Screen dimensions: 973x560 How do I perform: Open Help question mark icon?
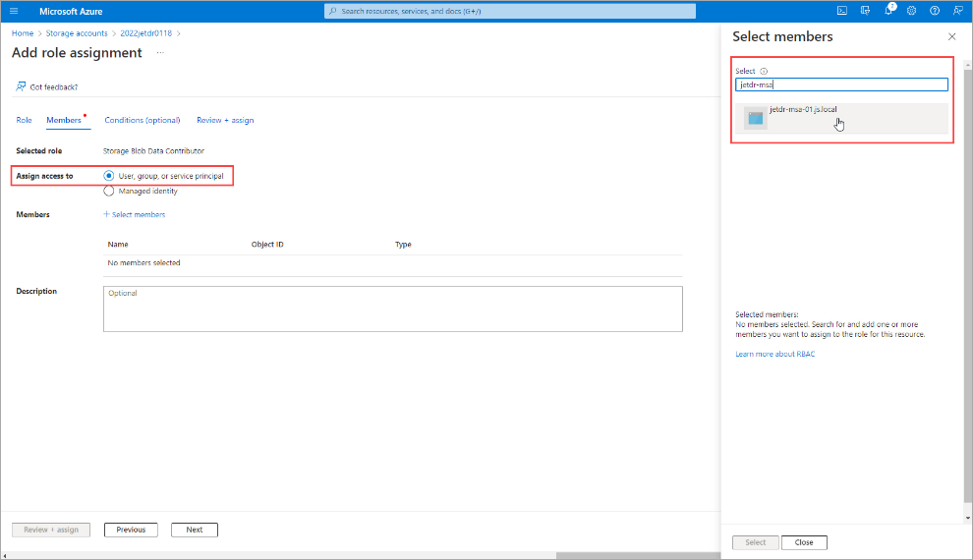(x=935, y=11)
